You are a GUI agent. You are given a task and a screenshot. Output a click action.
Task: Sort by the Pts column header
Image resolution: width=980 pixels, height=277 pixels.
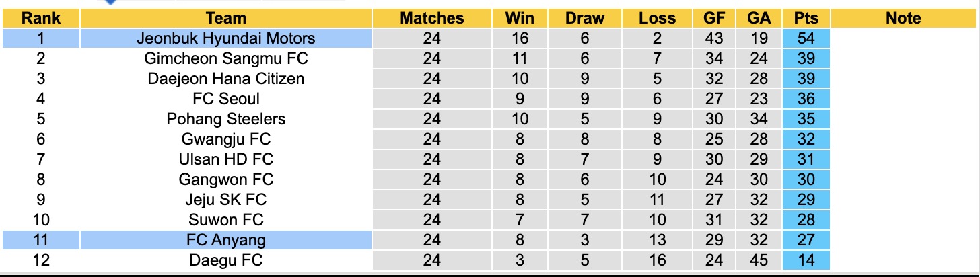click(806, 19)
